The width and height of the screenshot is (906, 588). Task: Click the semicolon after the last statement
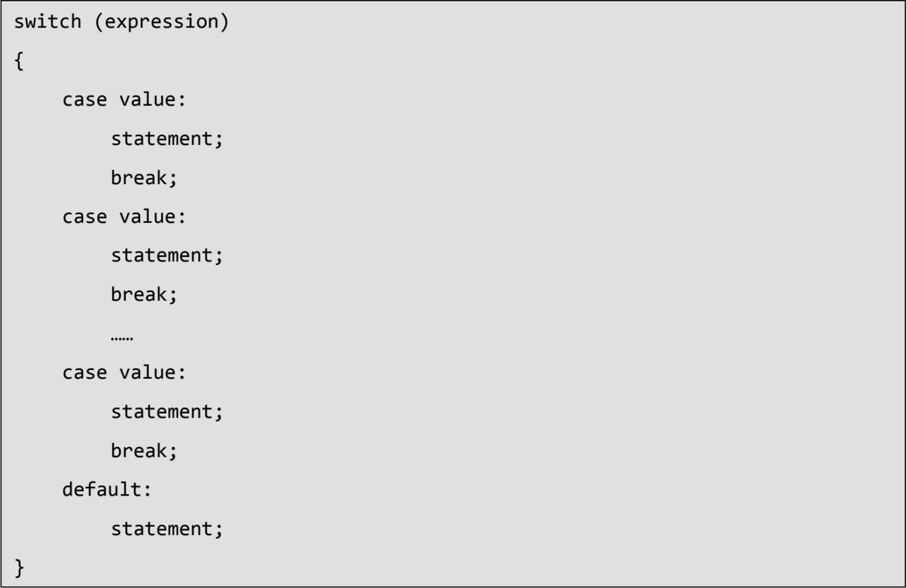click(x=219, y=530)
